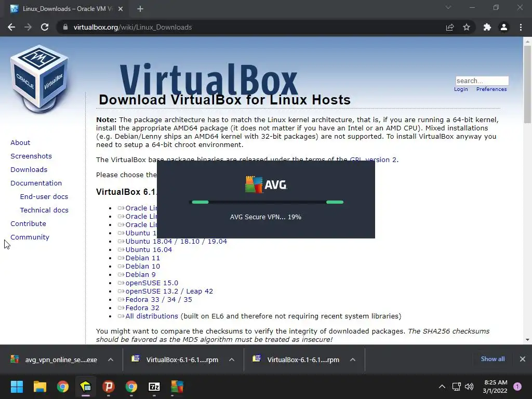Go to Downloads in the sidebar
Image resolution: width=532 pixels, height=399 pixels.
click(x=29, y=170)
